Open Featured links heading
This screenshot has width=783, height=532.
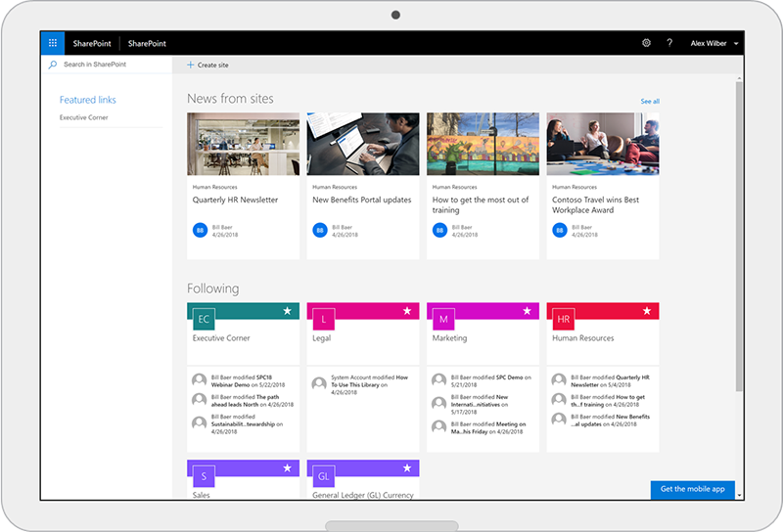coord(87,100)
